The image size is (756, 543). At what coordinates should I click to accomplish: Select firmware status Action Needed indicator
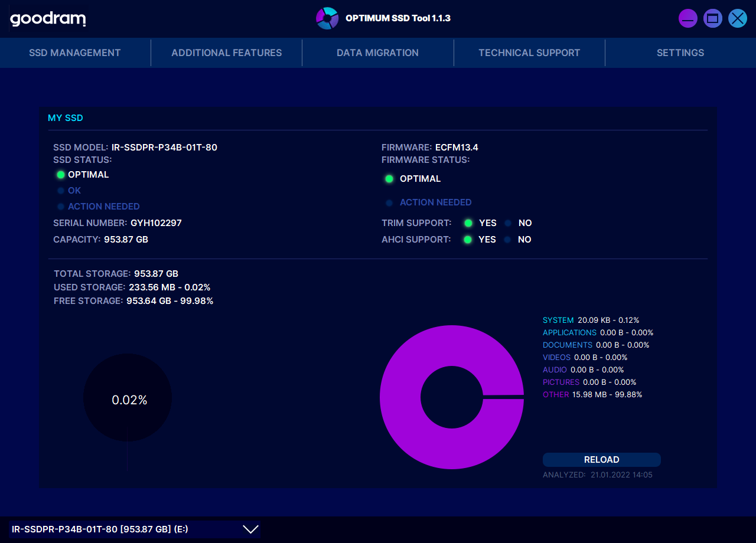click(x=389, y=202)
